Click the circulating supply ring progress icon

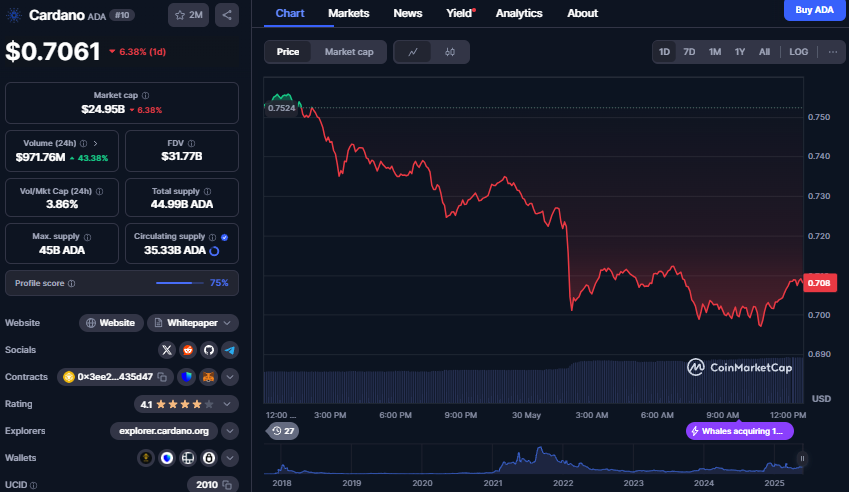[214, 251]
